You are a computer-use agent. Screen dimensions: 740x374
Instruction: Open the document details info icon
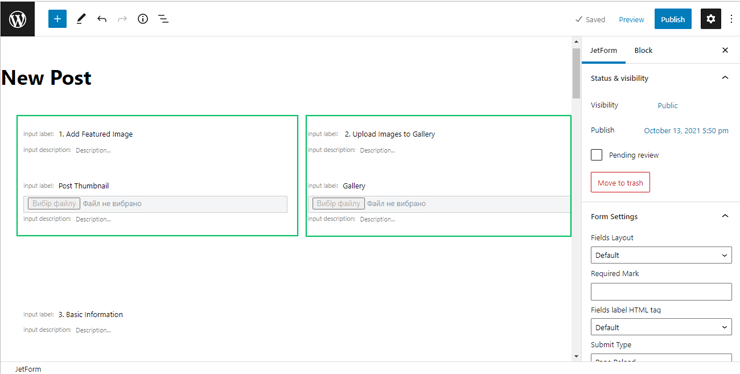click(143, 19)
